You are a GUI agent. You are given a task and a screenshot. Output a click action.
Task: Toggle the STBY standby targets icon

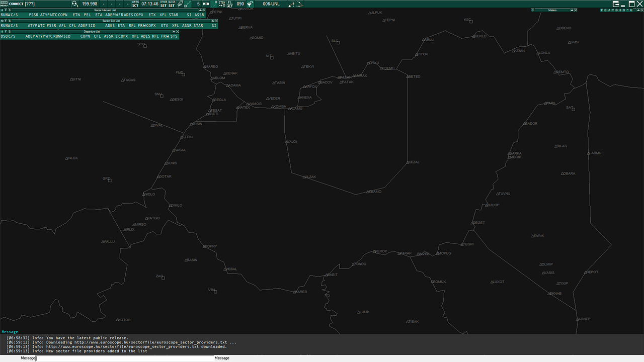[222, 4]
